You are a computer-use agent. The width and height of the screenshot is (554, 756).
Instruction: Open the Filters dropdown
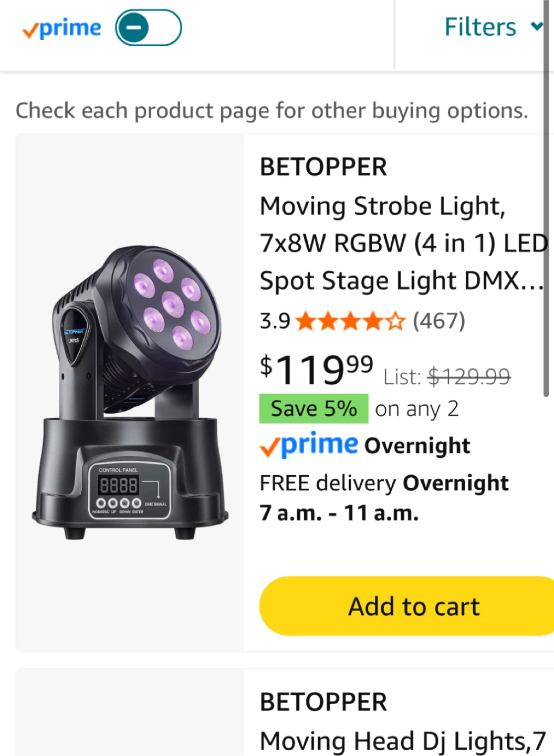(x=480, y=27)
